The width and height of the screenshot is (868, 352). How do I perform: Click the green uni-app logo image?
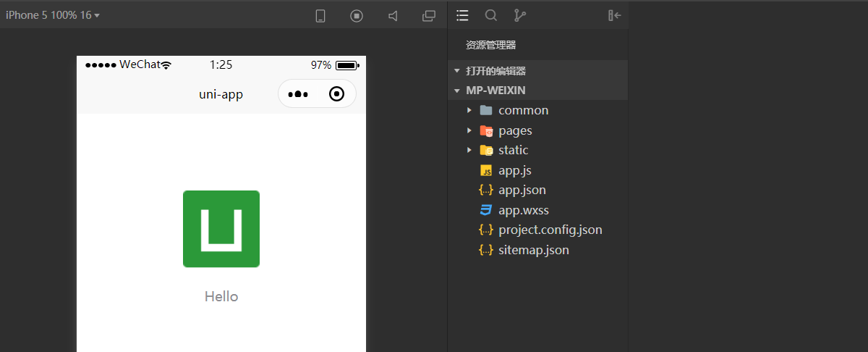(x=221, y=229)
